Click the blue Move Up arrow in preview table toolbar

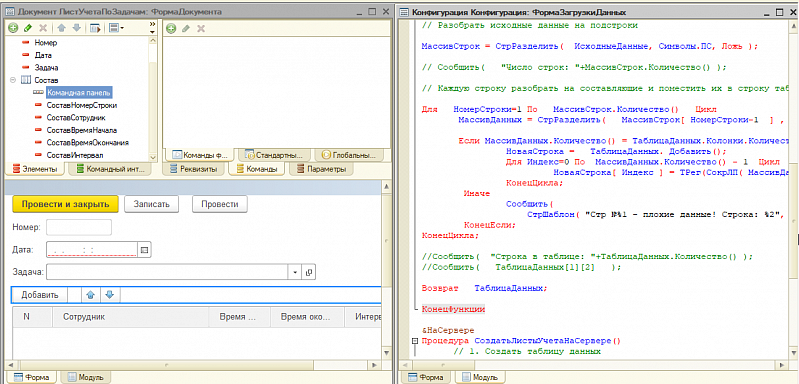90,295
